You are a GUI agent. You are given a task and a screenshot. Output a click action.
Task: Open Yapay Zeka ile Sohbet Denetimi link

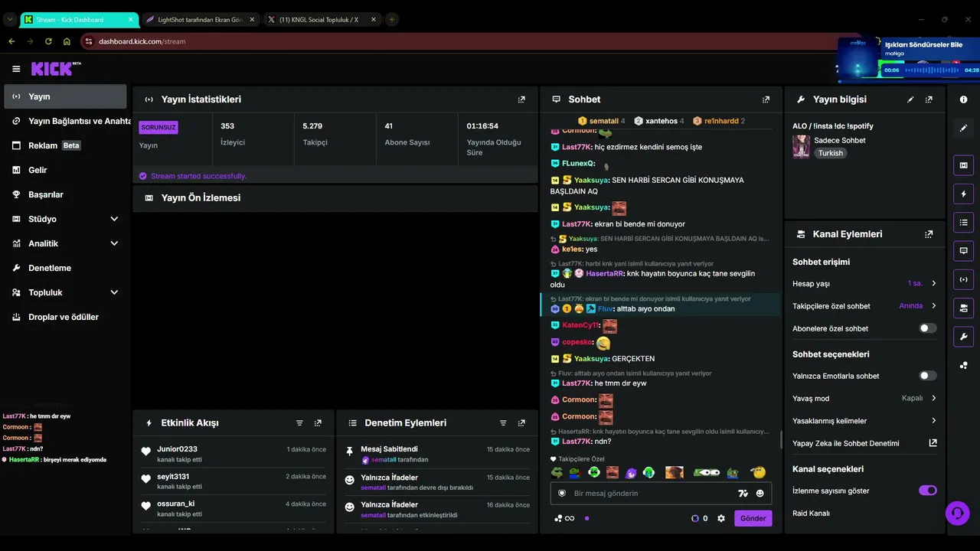pos(864,443)
